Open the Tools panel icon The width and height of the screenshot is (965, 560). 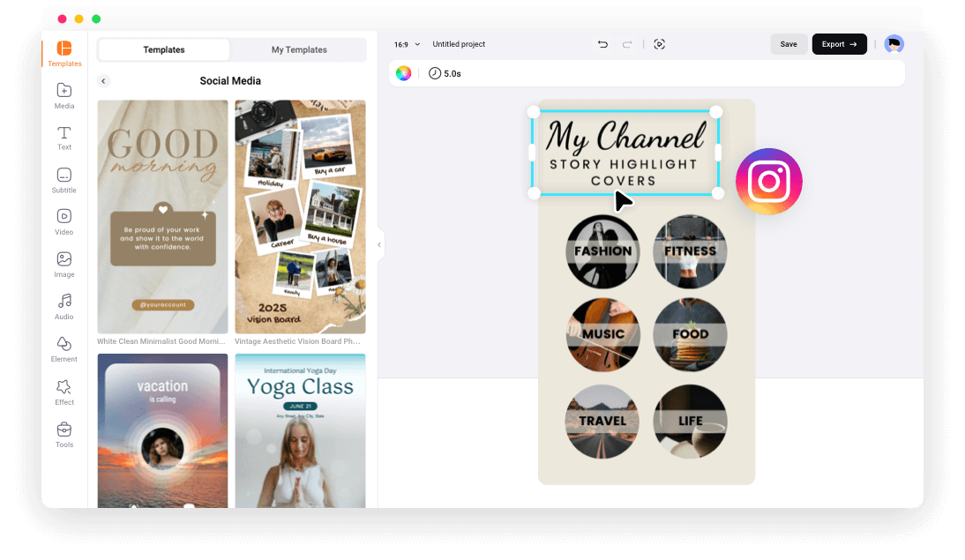pyautogui.click(x=64, y=429)
